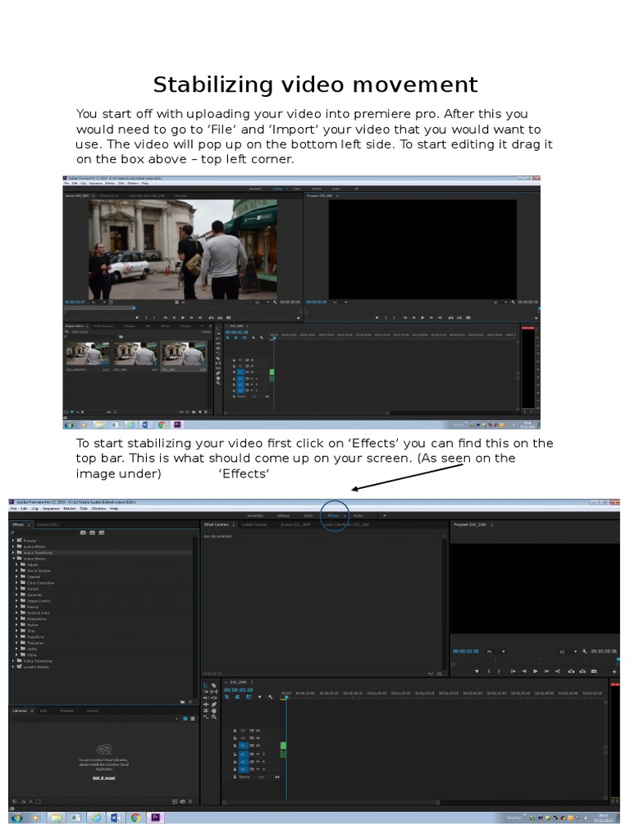Select the Zoom tool

(x=214, y=717)
